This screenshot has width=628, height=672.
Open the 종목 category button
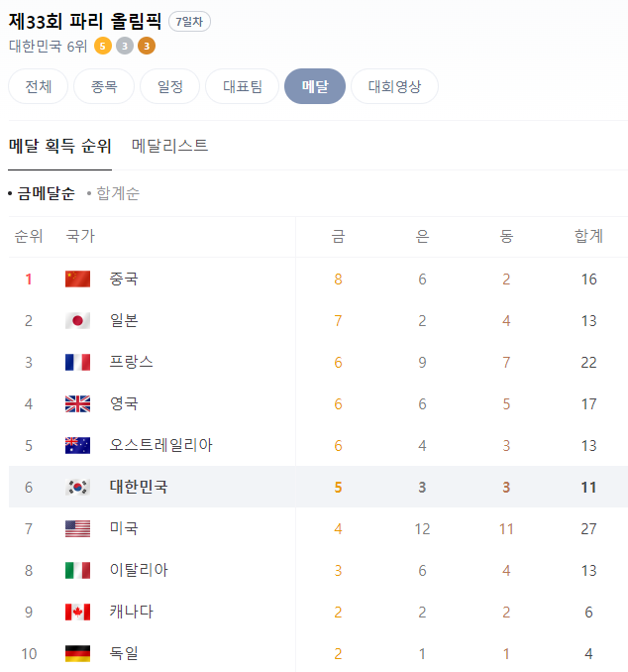[104, 86]
